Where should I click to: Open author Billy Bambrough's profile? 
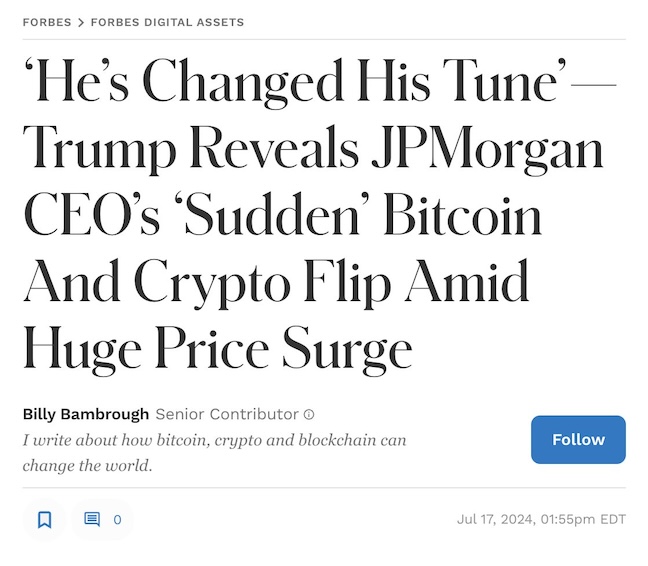[86, 414]
